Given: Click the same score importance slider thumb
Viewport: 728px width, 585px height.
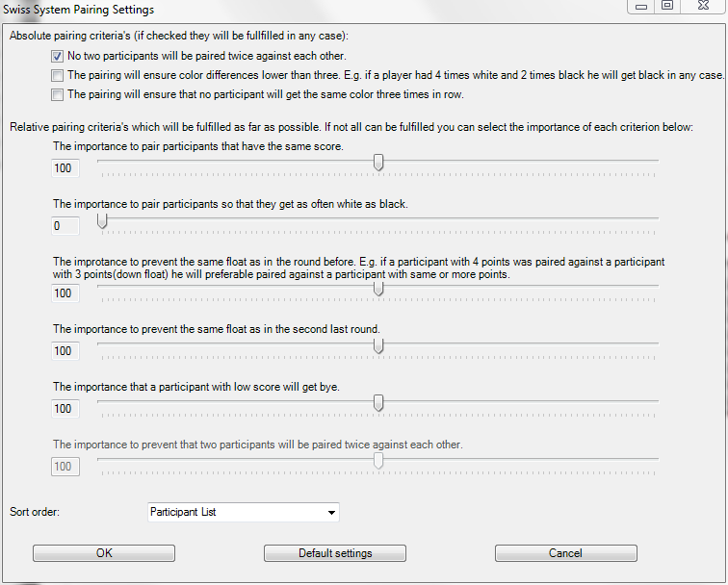Looking at the screenshot, I should tap(378, 163).
